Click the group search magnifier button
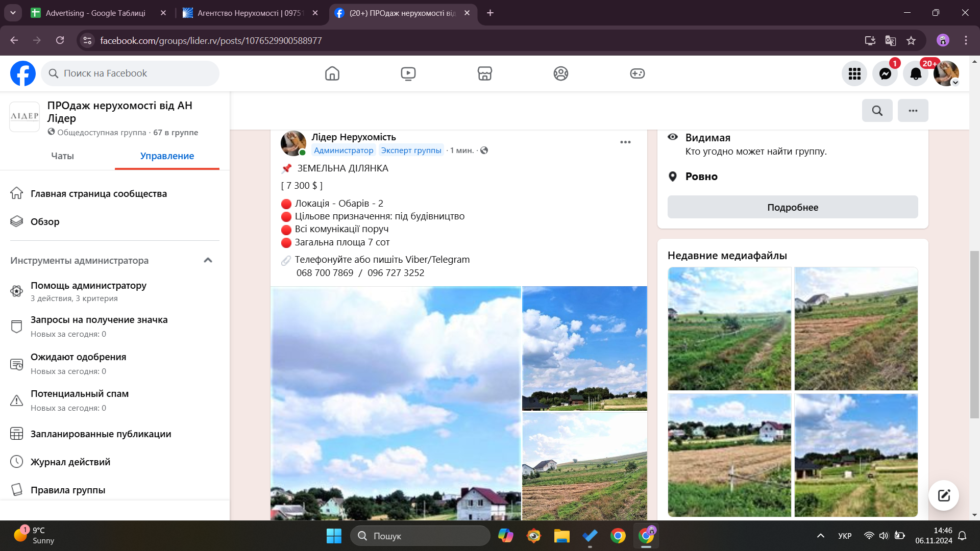Screen dimensions: 980x551 tap(877, 111)
